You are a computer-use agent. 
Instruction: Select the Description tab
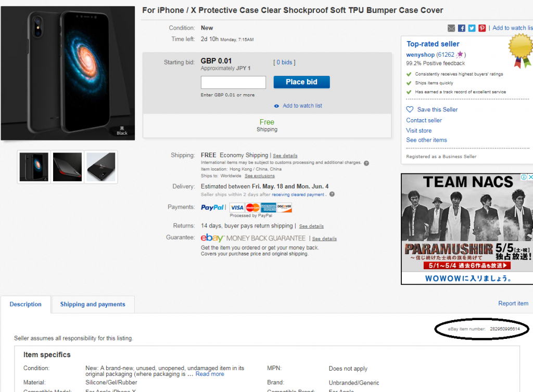(26, 305)
